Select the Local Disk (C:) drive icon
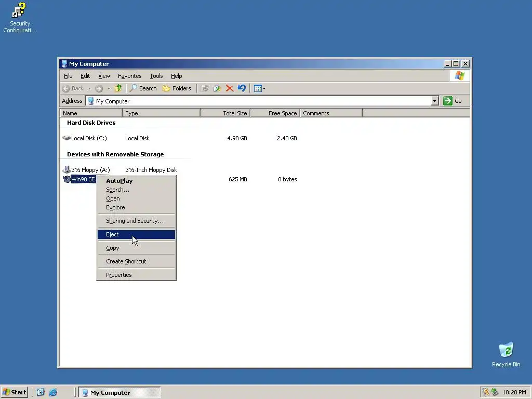Image resolution: width=532 pixels, height=399 pixels. point(66,138)
